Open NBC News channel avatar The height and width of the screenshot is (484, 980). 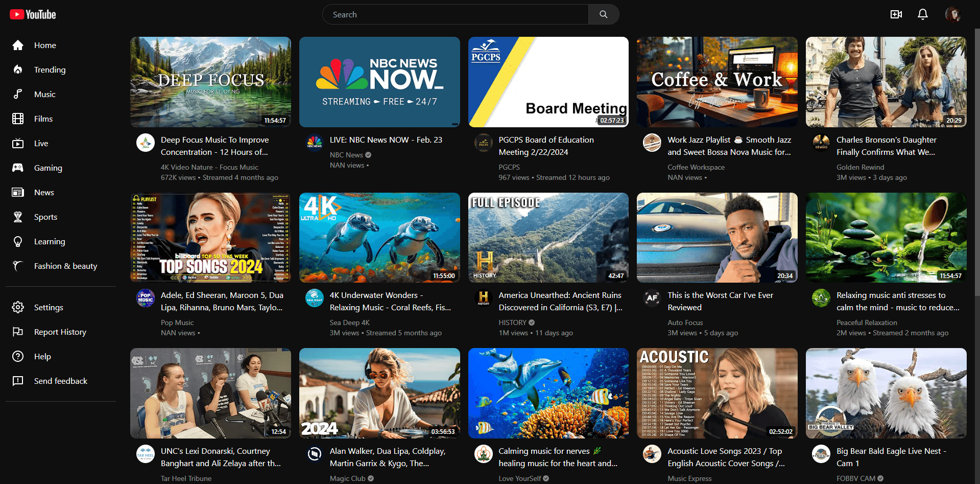pos(314,143)
